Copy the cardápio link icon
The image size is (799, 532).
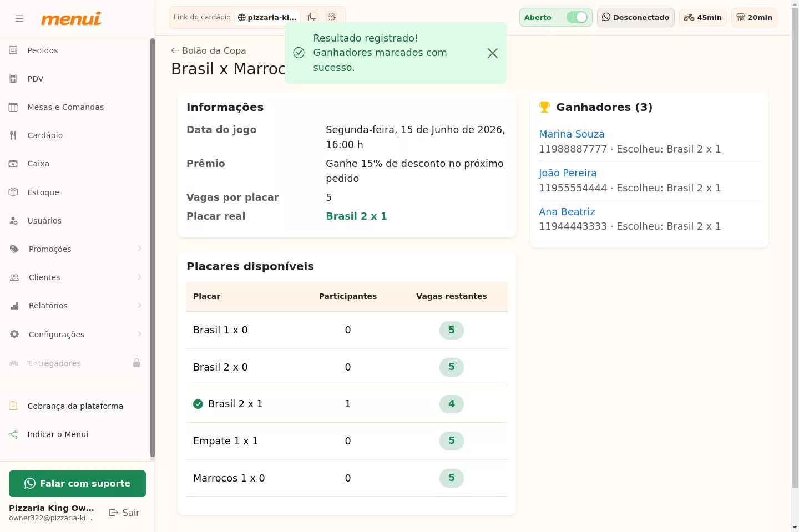click(312, 17)
